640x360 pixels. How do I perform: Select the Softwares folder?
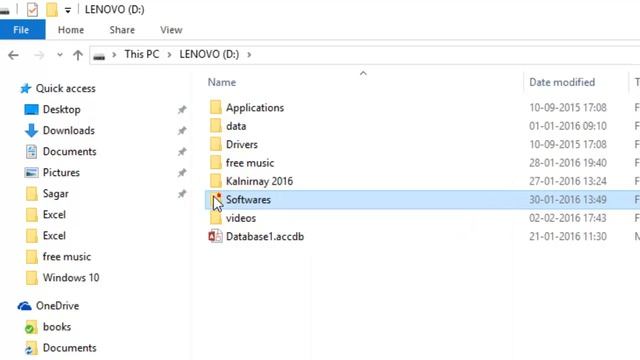pos(248,200)
